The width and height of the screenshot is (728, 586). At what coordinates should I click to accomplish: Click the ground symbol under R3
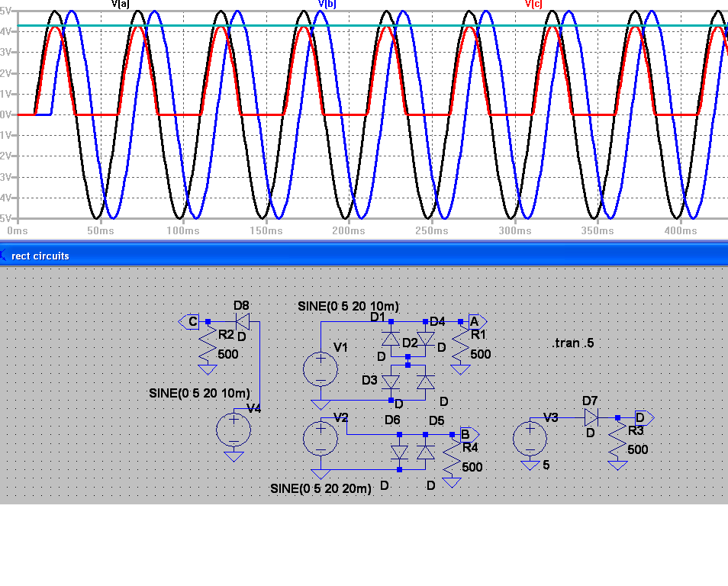click(x=617, y=465)
